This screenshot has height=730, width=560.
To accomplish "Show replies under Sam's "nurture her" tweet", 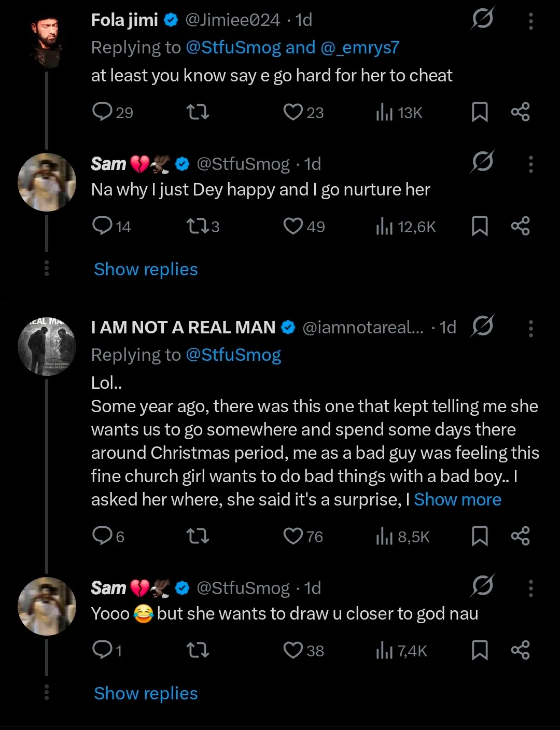I will pos(146,270).
